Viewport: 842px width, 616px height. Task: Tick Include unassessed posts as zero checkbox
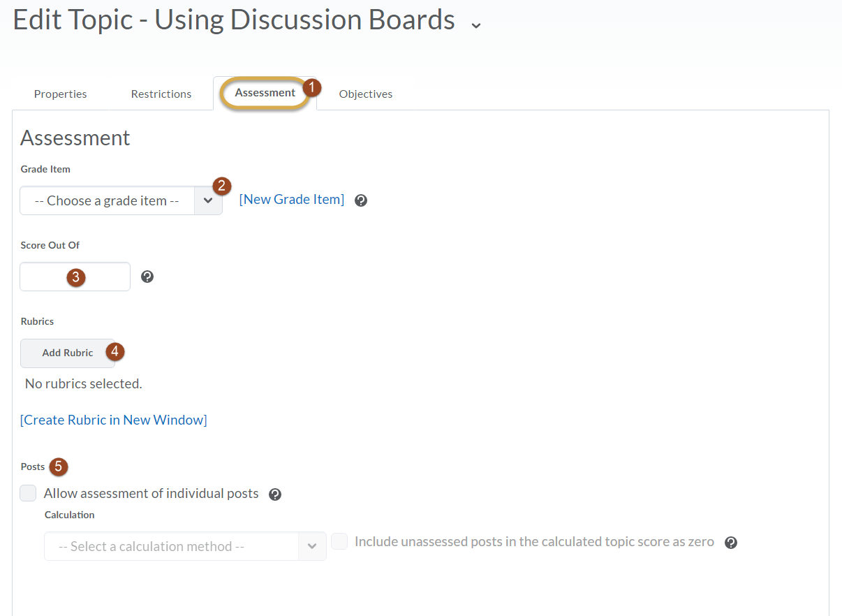coord(339,541)
